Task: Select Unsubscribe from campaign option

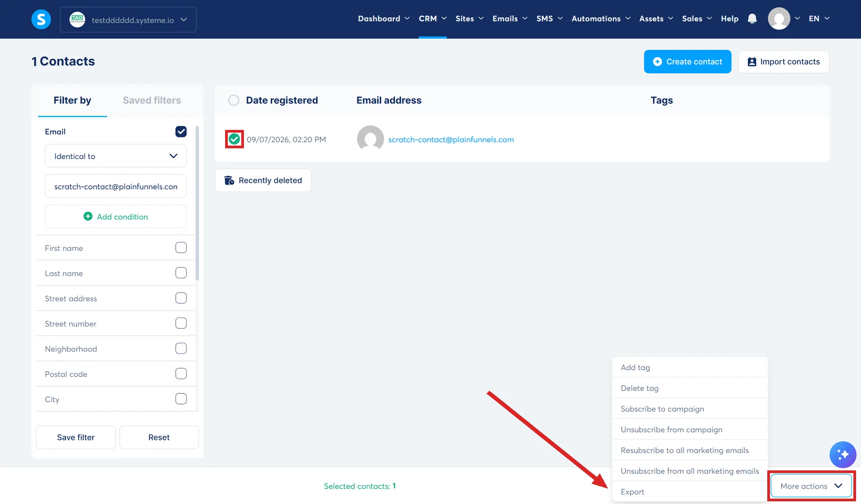Action: click(690, 429)
